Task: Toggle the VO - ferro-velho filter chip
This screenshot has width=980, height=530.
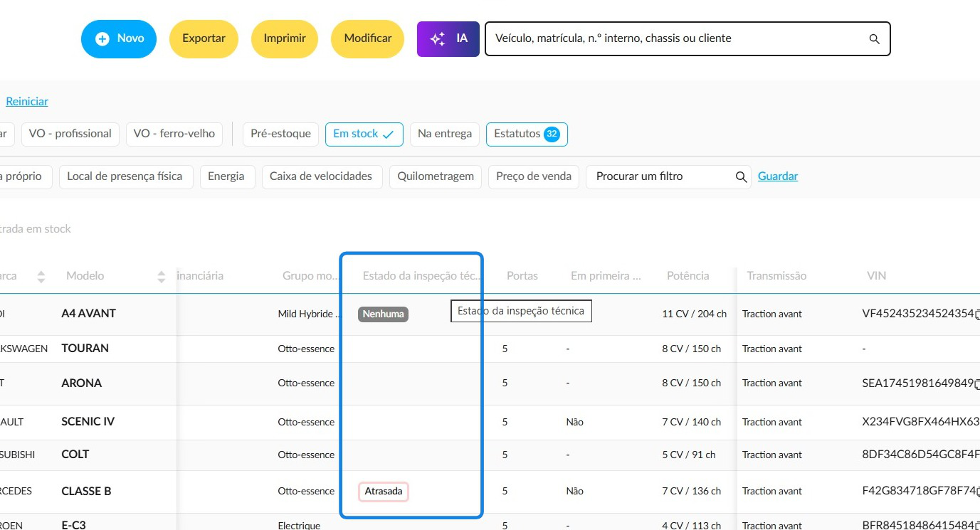Action: [x=174, y=134]
